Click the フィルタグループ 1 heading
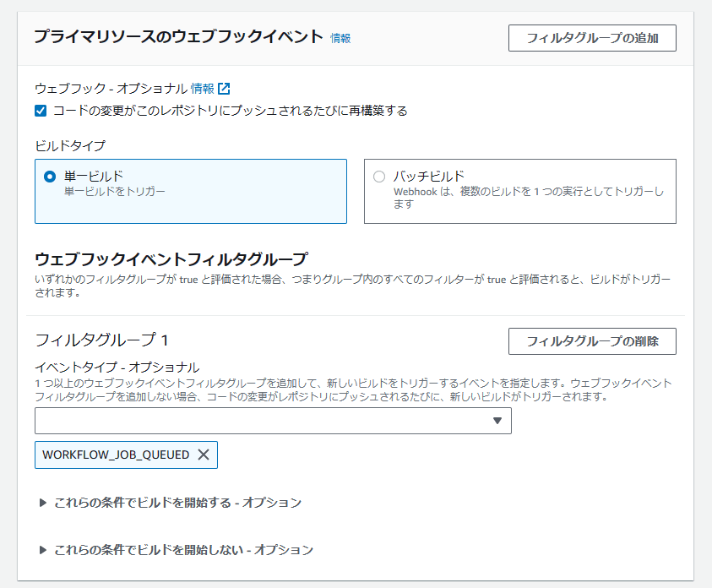The height and width of the screenshot is (588, 712). tap(101, 340)
